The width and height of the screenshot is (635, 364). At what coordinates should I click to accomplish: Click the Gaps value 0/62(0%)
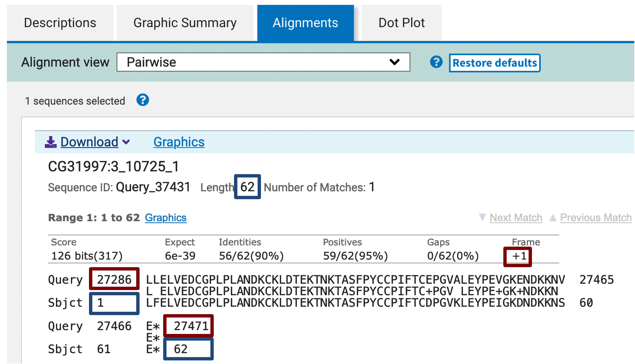click(x=453, y=256)
